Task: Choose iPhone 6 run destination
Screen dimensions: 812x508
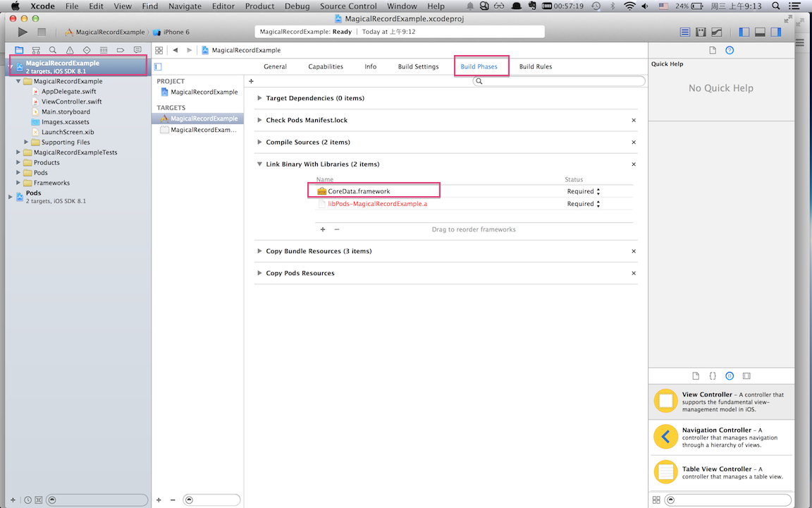Action: click(x=172, y=32)
